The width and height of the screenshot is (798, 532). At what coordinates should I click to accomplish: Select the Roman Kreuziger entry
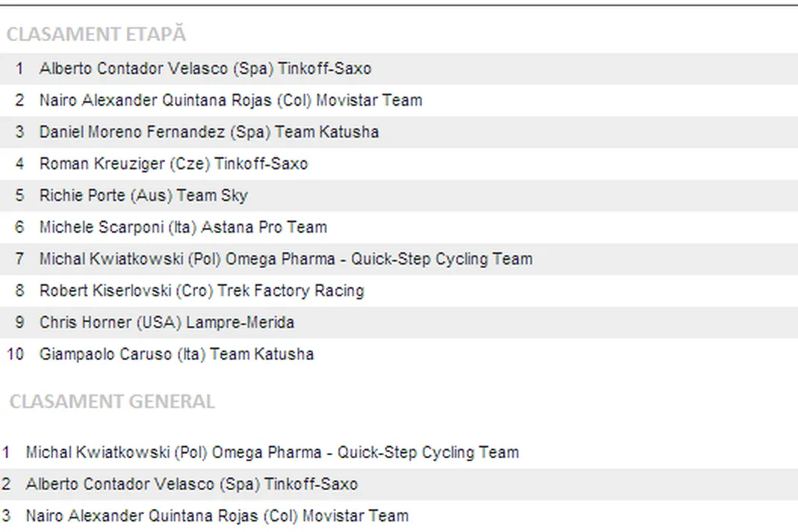click(173, 164)
